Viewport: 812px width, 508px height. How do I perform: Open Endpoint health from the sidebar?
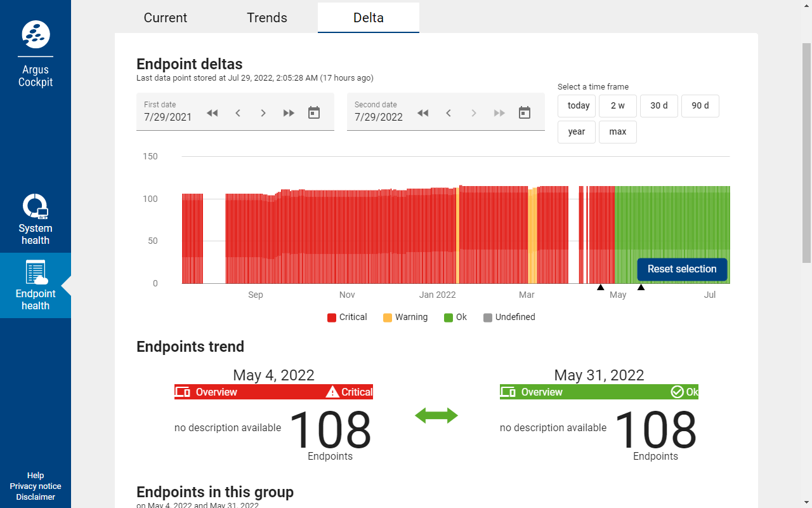(x=36, y=285)
